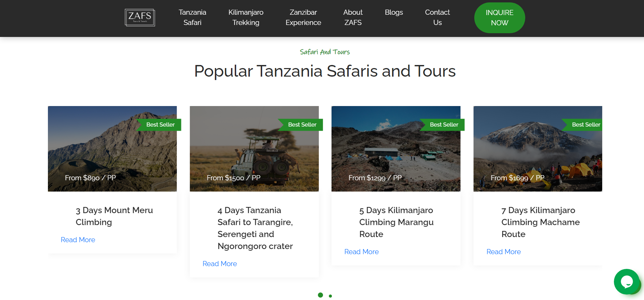
Task: Click the 7 Days Kilimanjaro Machame title
Action: 540,222
